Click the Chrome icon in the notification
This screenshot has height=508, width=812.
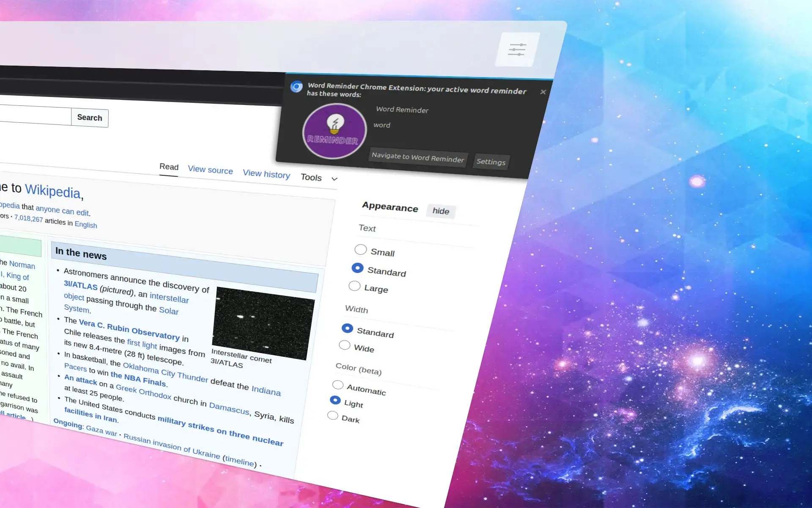click(296, 87)
